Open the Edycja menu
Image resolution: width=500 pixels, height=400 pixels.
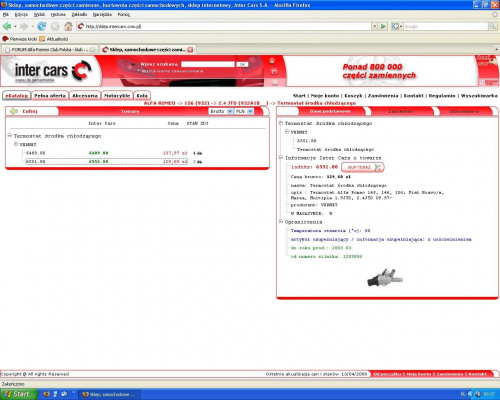tap(21, 14)
